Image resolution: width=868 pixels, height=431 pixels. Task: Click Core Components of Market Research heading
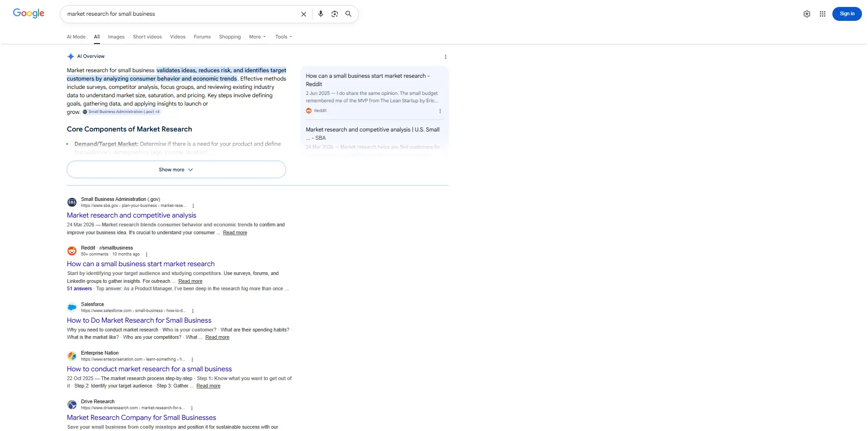click(x=129, y=129)
